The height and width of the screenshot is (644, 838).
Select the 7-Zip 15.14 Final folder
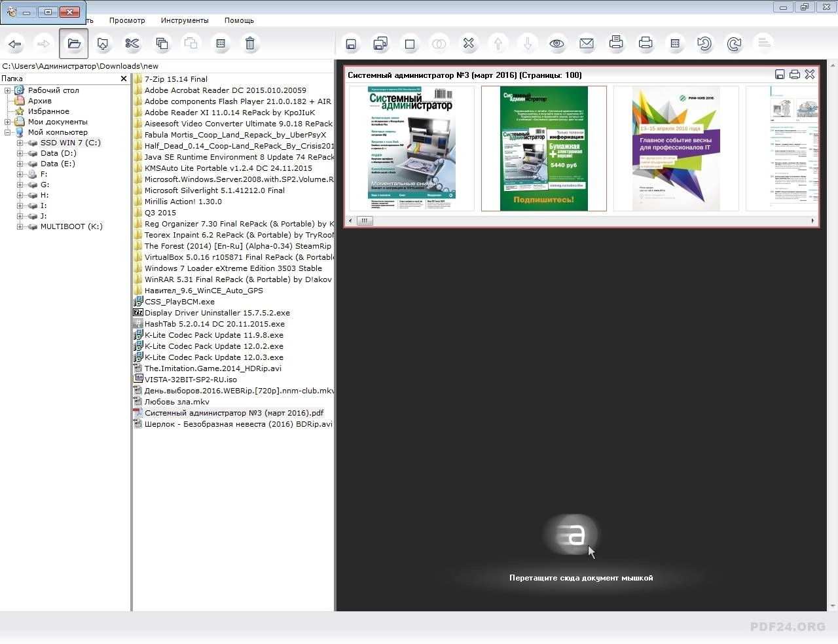(176, 79)
